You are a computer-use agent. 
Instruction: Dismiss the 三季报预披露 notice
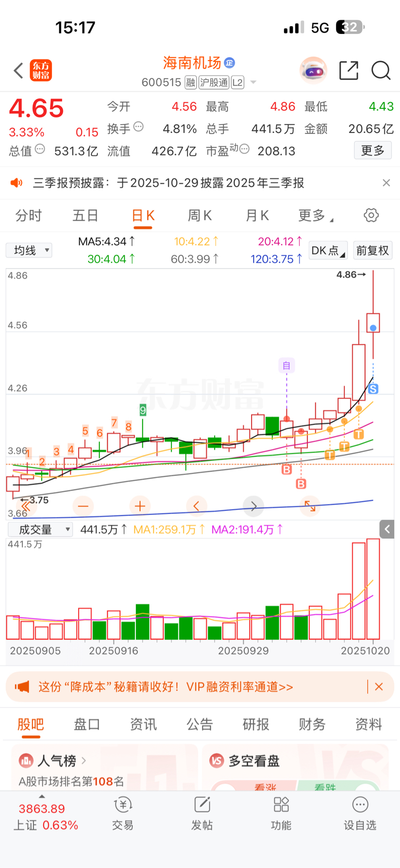tap(386, 183)
